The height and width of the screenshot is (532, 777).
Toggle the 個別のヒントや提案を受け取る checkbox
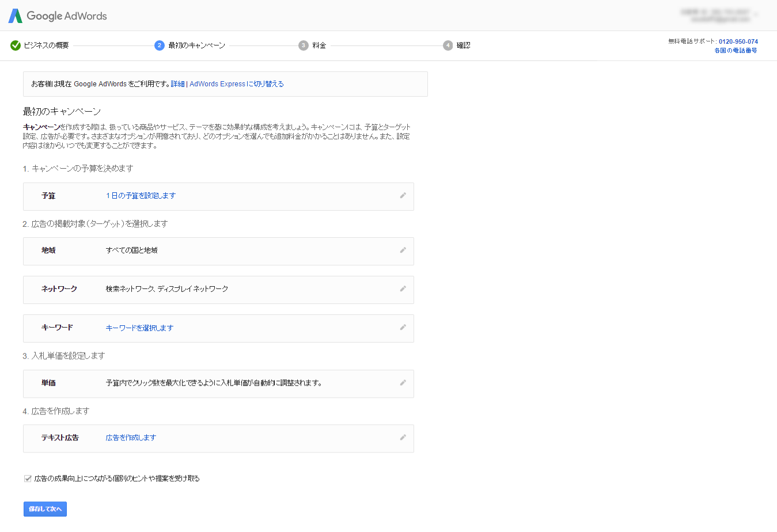tap(28, 478)
